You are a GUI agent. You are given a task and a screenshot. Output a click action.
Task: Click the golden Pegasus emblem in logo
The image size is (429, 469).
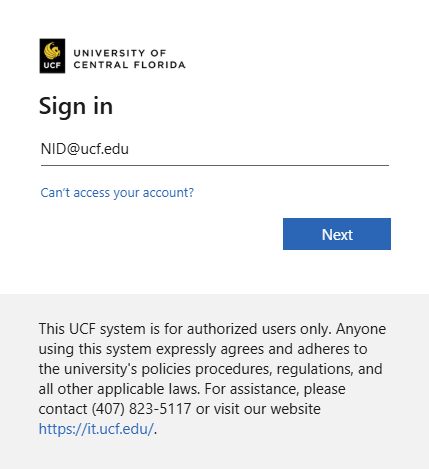[x=52, y=50]
